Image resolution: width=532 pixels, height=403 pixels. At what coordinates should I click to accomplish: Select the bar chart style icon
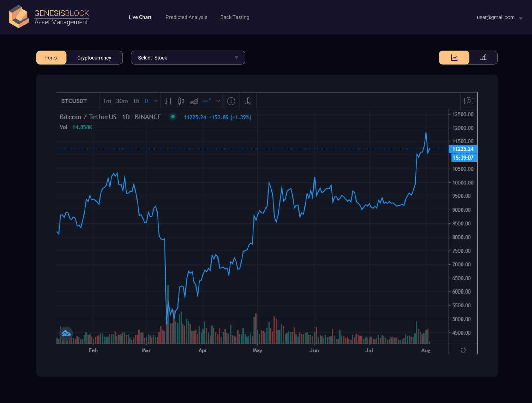click(x=168, y=101)
